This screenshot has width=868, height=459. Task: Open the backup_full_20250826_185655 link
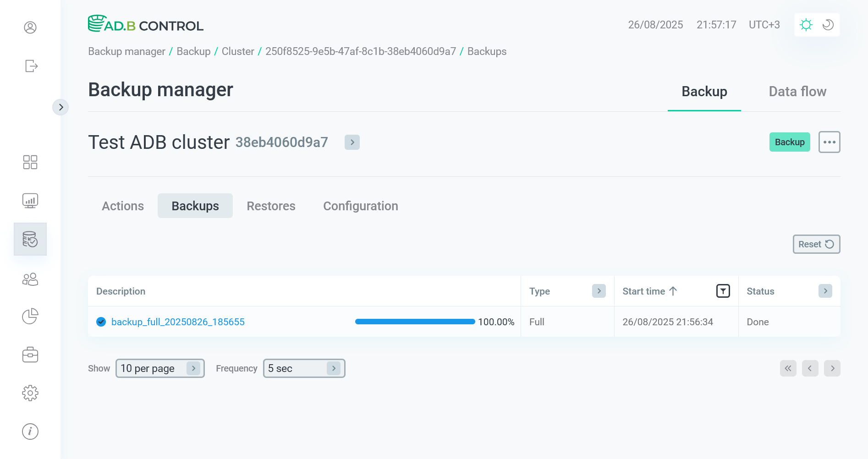[178, 322]
